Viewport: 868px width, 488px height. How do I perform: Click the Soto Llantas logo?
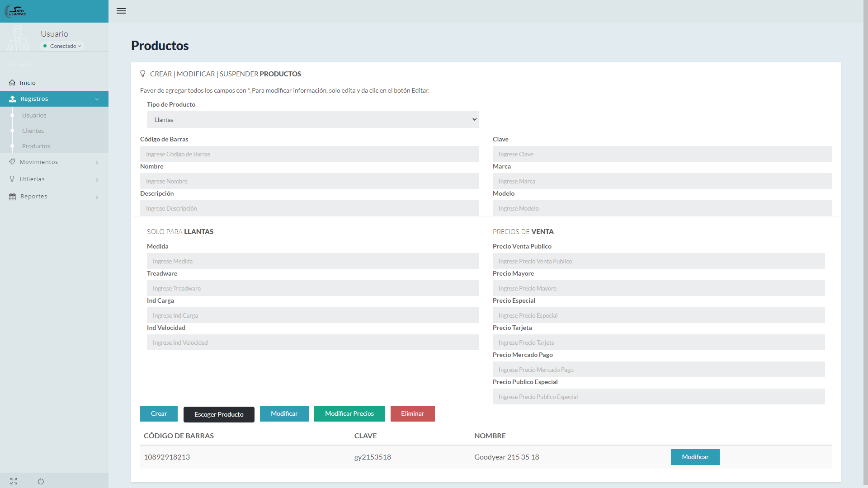tap(15, 11)
